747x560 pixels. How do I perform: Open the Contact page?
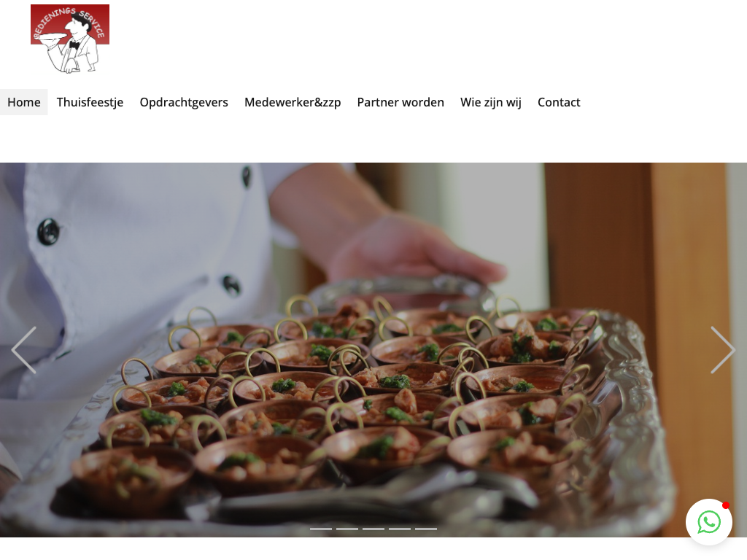pyautogui.click(x=559, y=102)
